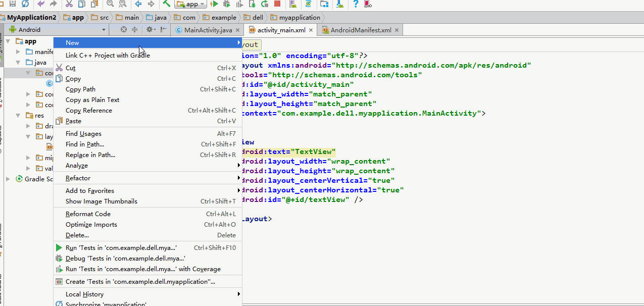
Task: Open project panel settings gear icon
Action: 150,30
